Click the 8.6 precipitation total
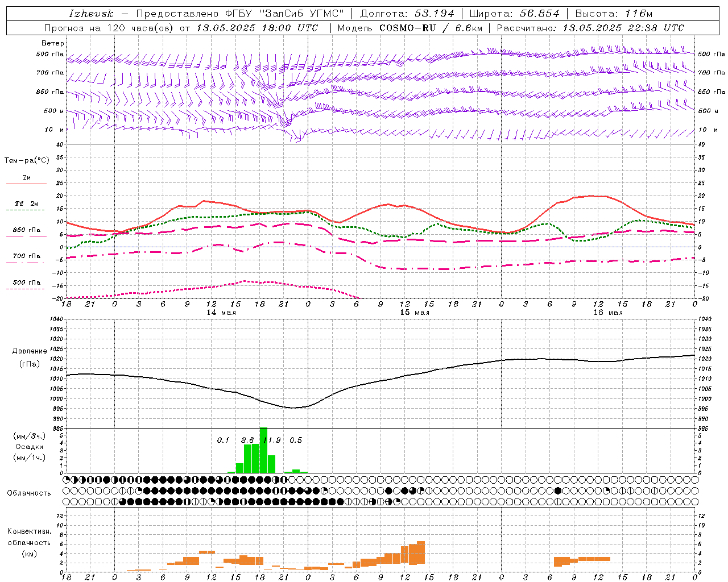 [247, 440]
